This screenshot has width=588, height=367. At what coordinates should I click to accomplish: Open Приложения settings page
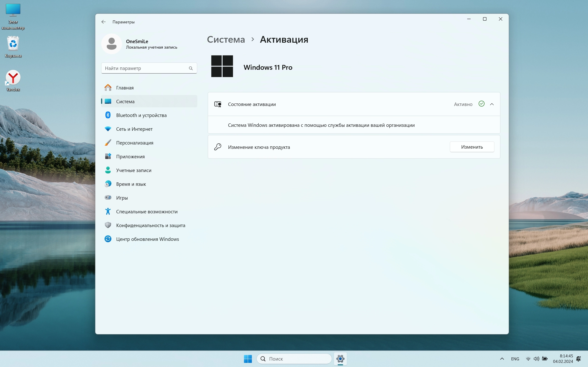[130, 157]
